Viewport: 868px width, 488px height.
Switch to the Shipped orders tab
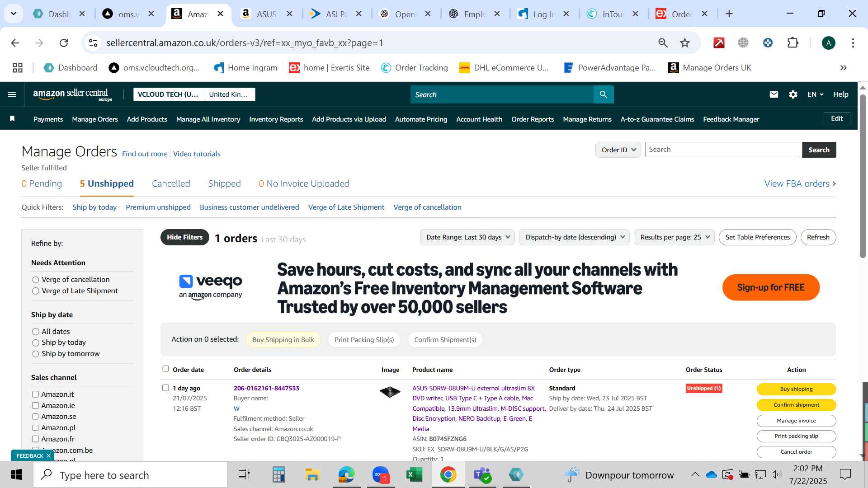point(224,183)
